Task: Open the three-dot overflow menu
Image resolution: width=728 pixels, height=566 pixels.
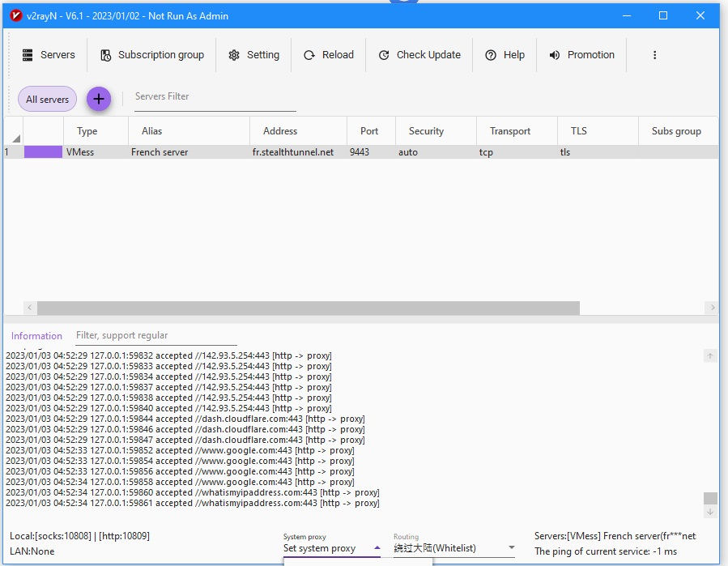Action: 654,55
